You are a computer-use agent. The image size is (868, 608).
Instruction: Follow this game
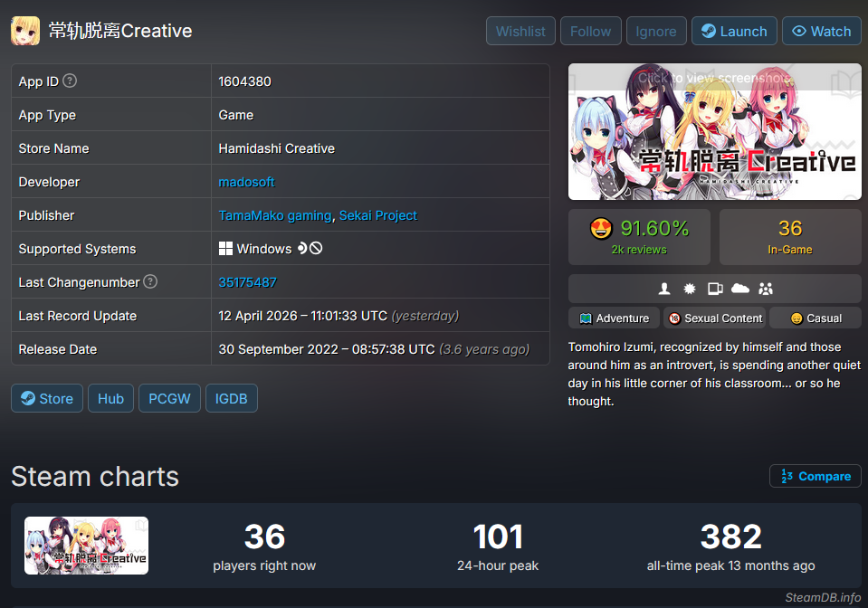click(x=591, y=31)
